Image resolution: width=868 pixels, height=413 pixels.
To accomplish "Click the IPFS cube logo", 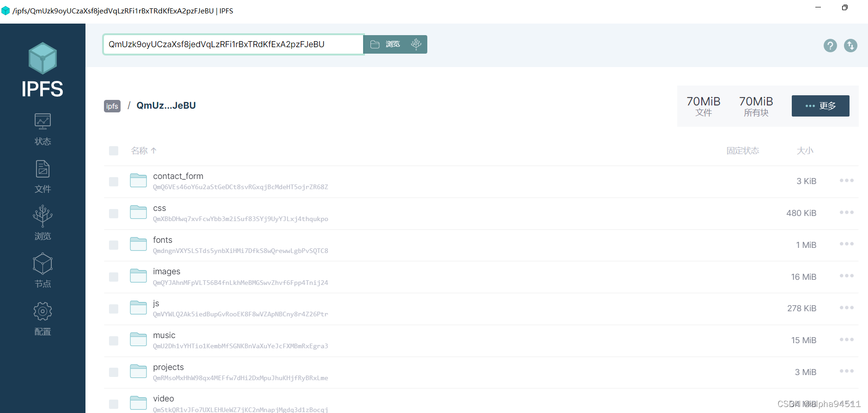I will coord(42,58).
